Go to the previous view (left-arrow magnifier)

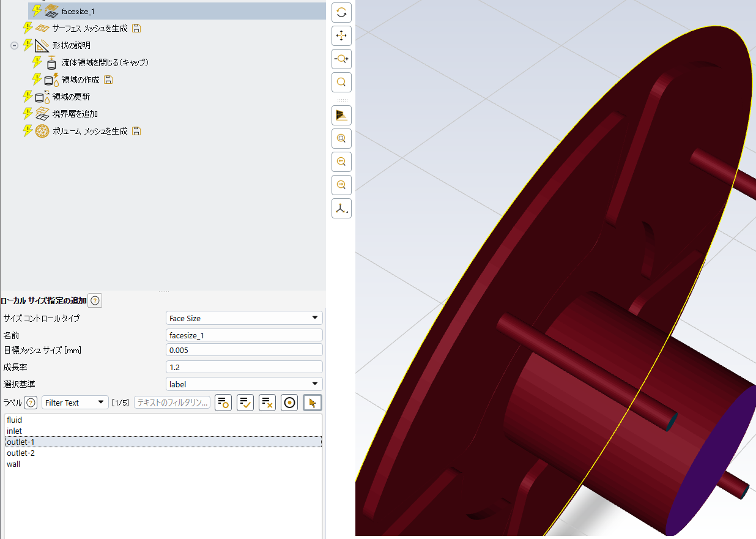[341, 162]
